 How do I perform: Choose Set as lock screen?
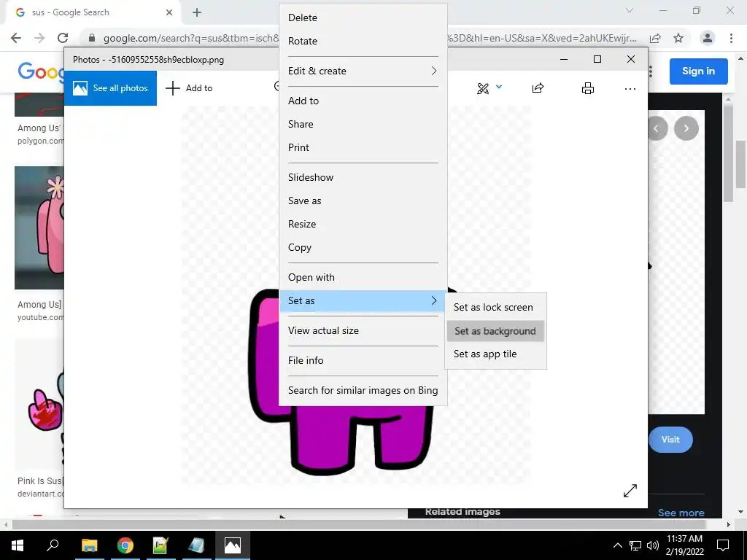pos(495,308)
